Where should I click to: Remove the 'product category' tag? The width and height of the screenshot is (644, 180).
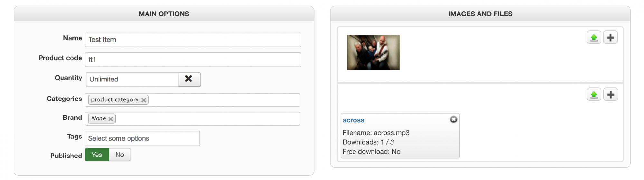point(144,100)
